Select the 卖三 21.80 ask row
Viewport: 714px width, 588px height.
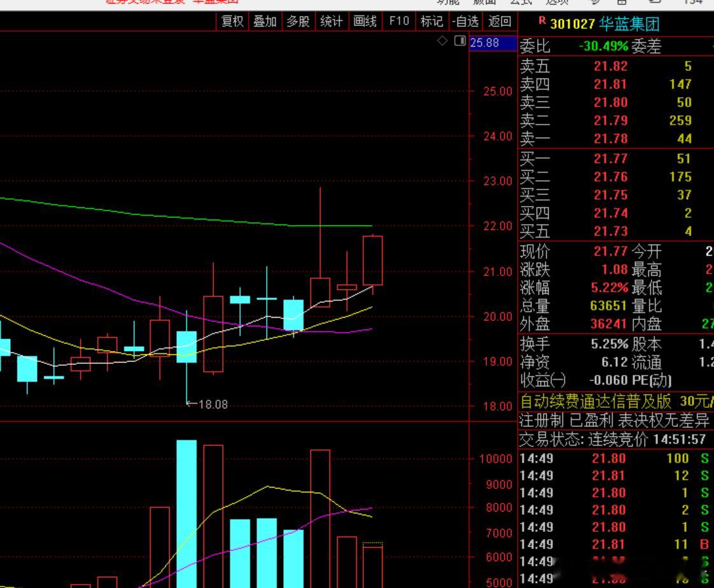point(615,102)
